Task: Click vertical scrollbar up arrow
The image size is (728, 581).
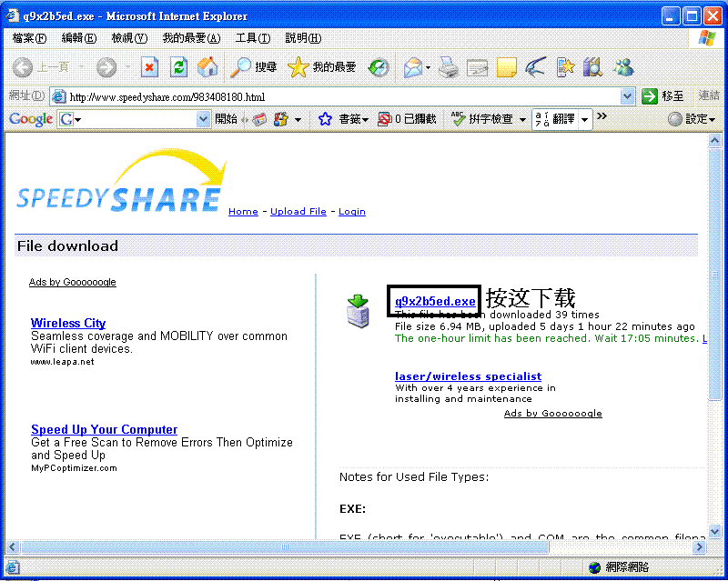Action: point(714,141)
